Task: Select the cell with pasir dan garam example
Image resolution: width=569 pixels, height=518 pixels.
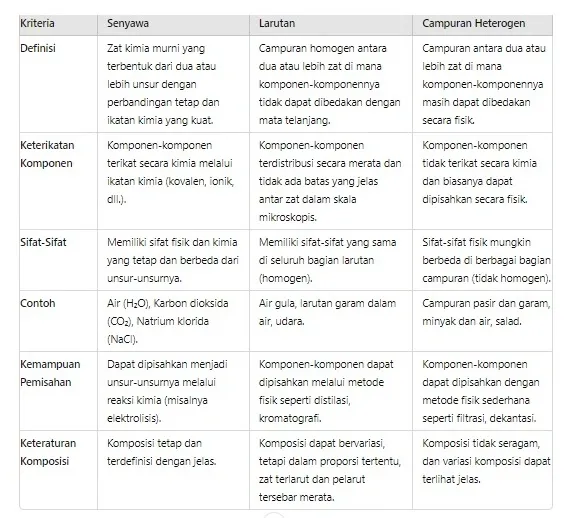Action: tap(486, 312)
